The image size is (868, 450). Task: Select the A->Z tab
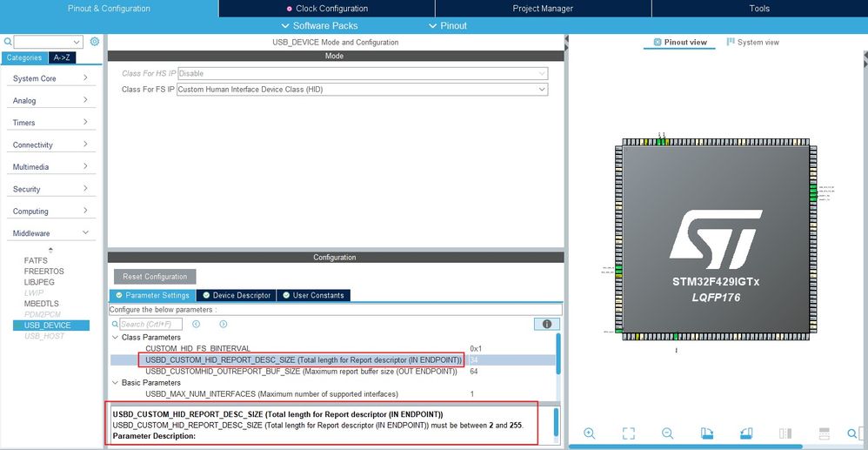pos(62,57)
